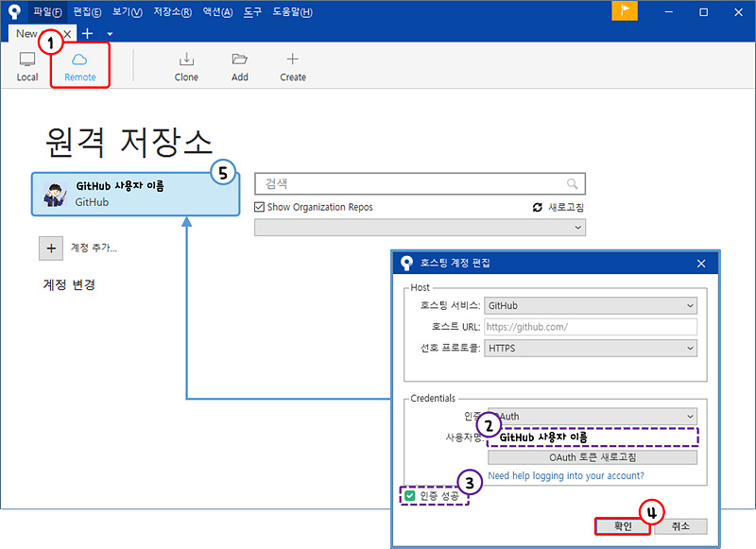Click the 계정 추가... label

click(94, 248)
